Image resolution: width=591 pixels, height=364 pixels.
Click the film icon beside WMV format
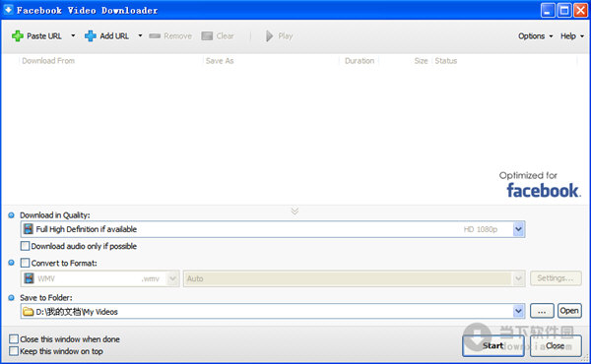coord(29,278)
